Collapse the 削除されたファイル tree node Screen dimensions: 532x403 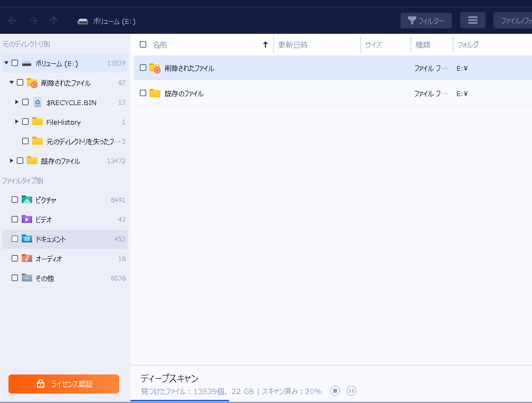pos(12,82)
